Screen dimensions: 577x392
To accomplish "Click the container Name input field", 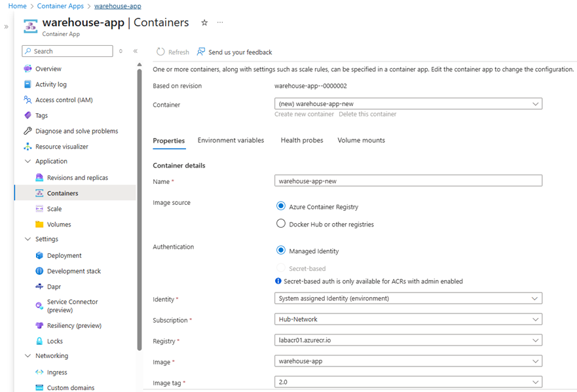I will coord(408,181).
